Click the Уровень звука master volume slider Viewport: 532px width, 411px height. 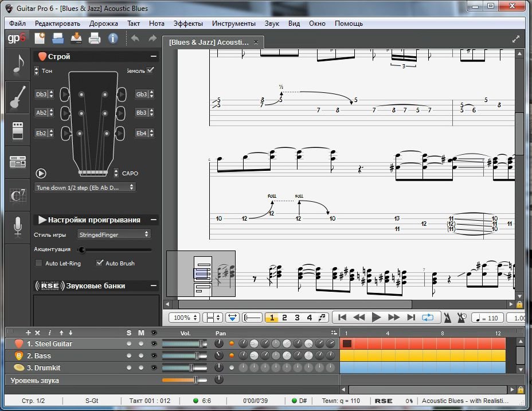point(185,380)
